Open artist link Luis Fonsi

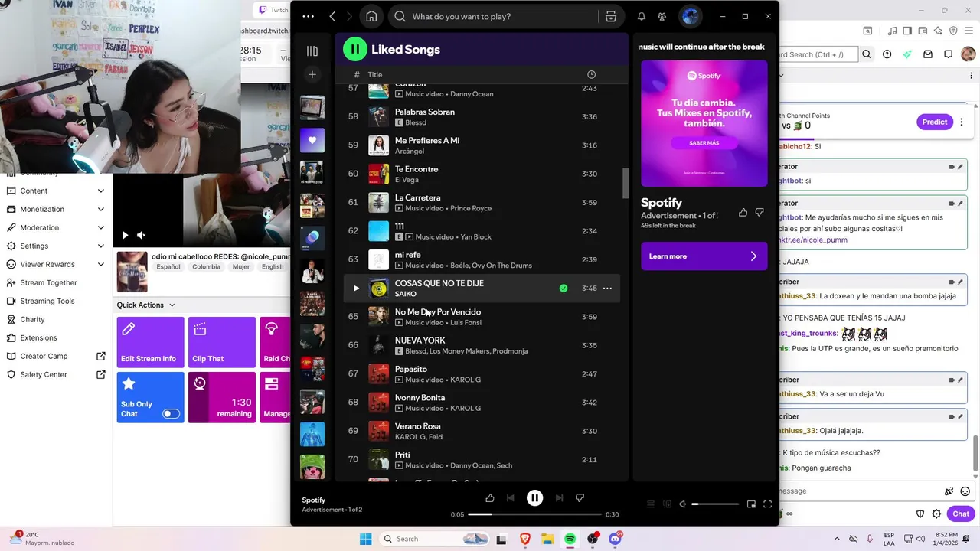coord(466,323)
